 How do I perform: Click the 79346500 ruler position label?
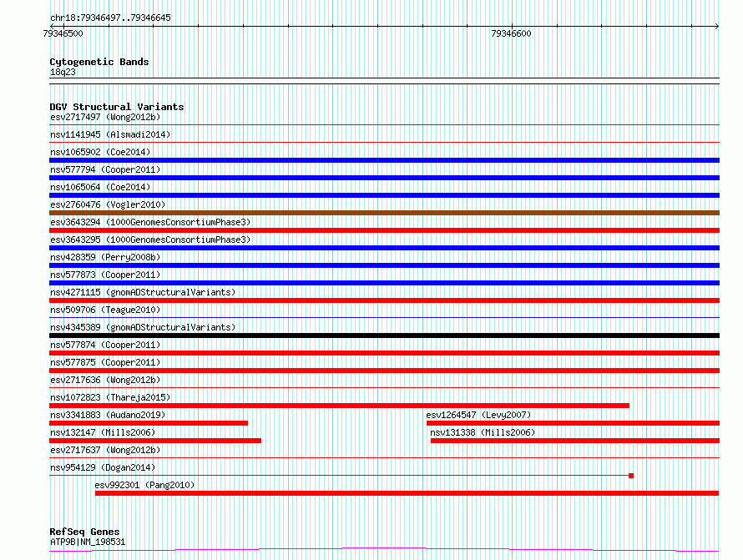[63, 33]
